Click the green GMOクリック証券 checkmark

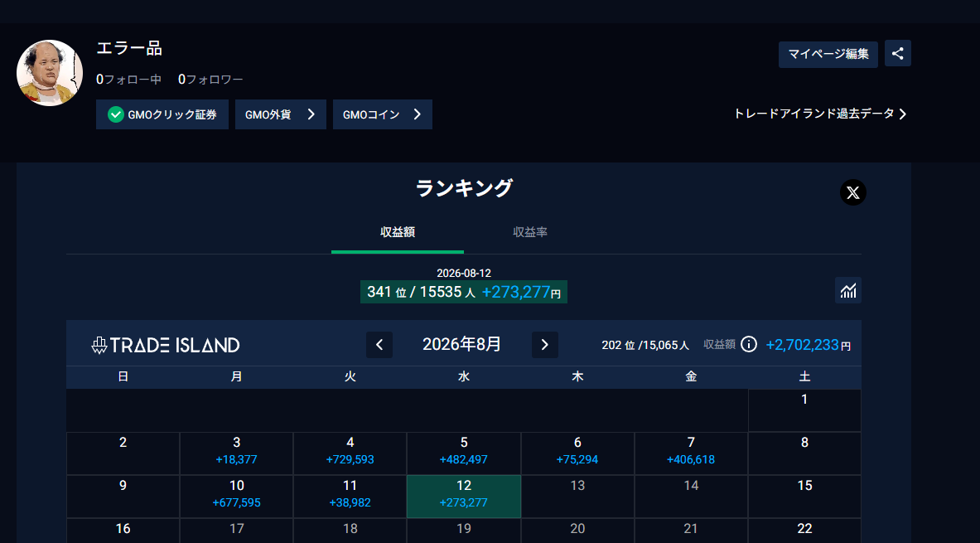click(116, 114)
